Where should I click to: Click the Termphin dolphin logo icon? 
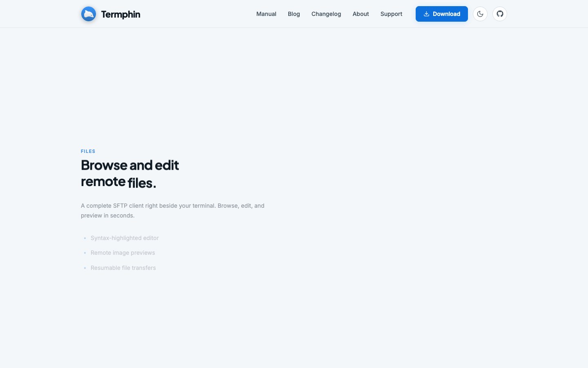pos(89,14)
